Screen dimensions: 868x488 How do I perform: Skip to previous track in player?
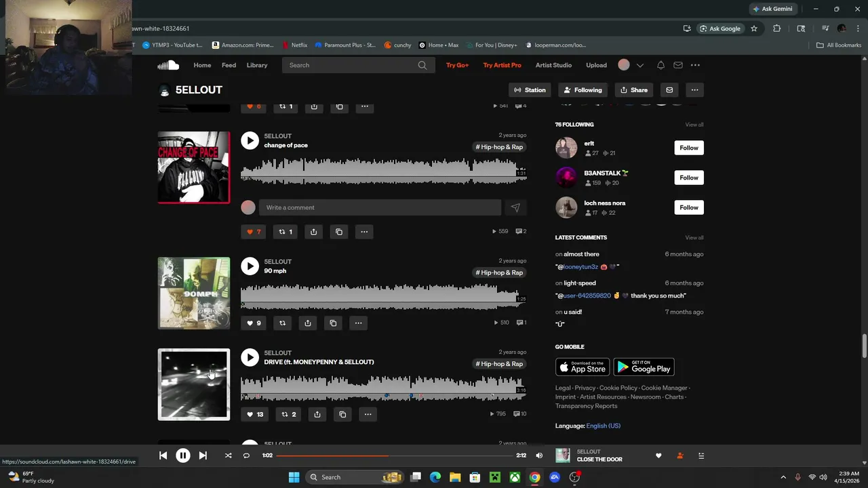(163, 455)
